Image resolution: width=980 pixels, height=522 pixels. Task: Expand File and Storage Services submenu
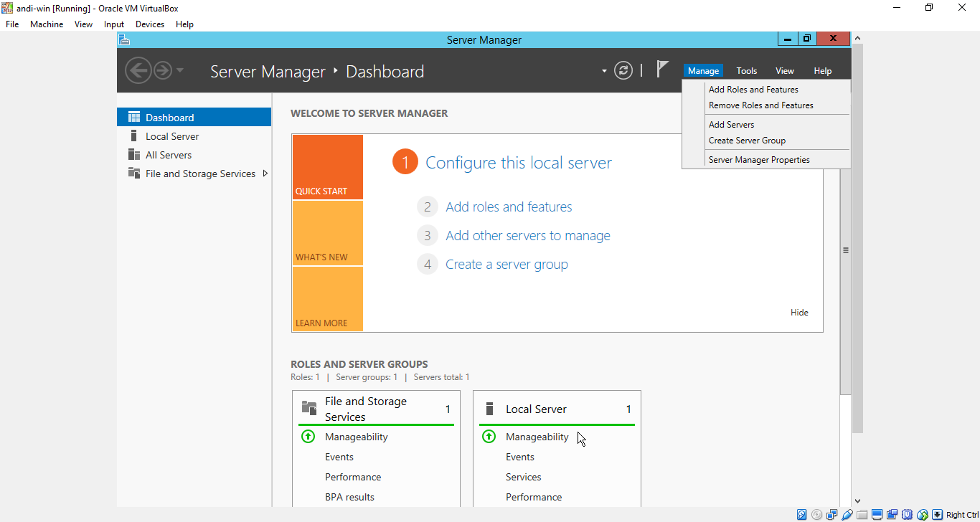(265, 174)
